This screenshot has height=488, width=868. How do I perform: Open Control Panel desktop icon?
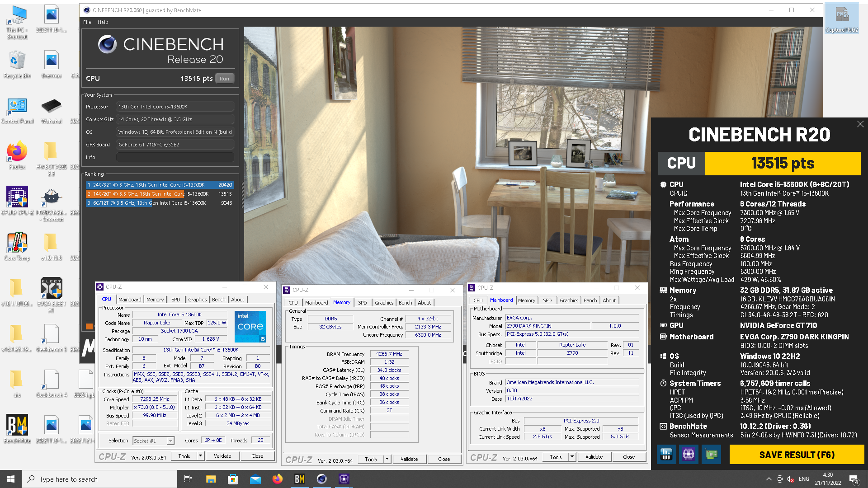17,111
